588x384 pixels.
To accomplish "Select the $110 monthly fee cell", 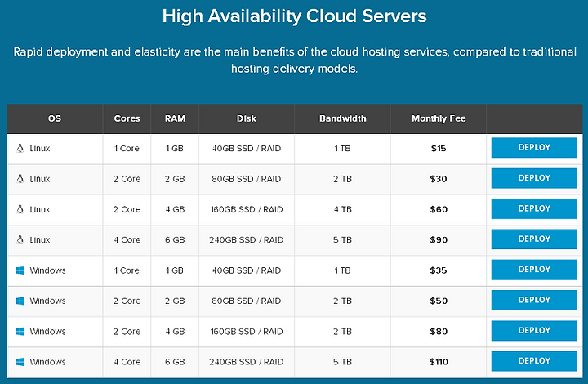I will pyautogui.click(x=439, y=362).
